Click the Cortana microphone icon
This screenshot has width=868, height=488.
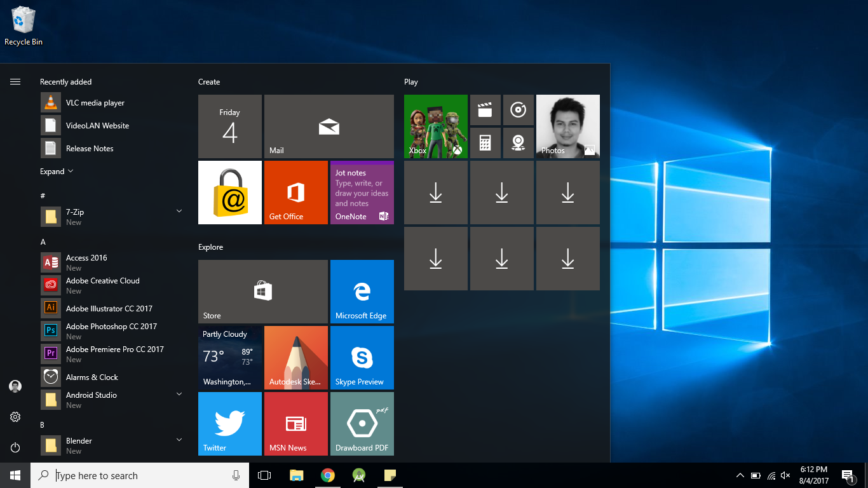pos(236,475)
